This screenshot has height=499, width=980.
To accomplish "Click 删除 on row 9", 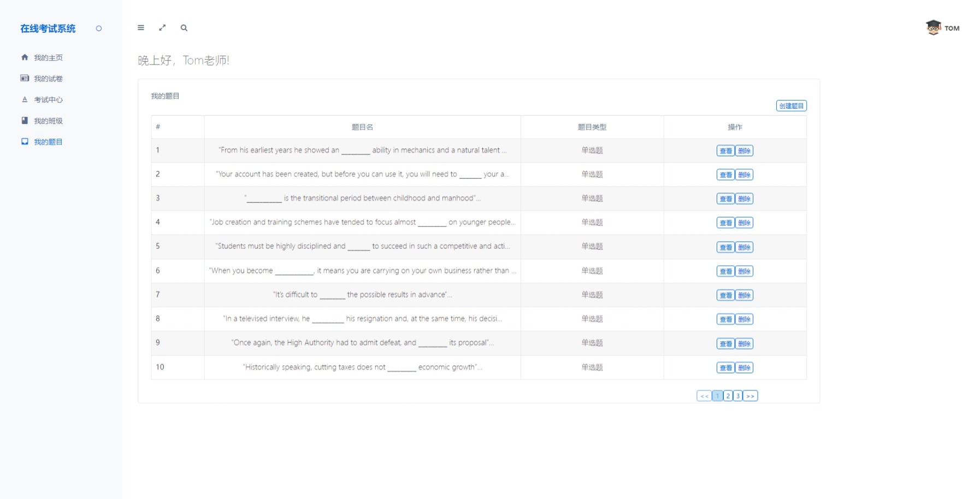I will 744,343.
